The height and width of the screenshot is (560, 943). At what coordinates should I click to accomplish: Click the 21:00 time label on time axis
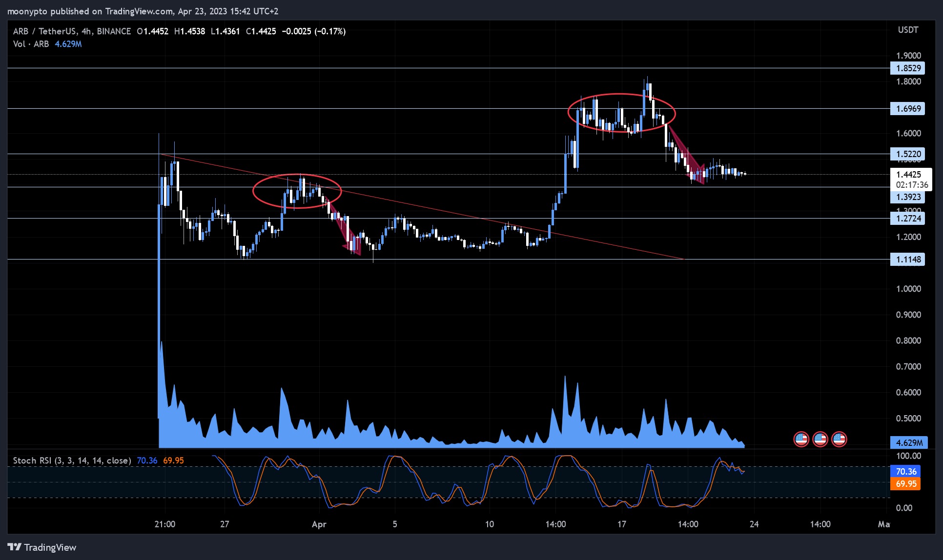click(164, 524)
